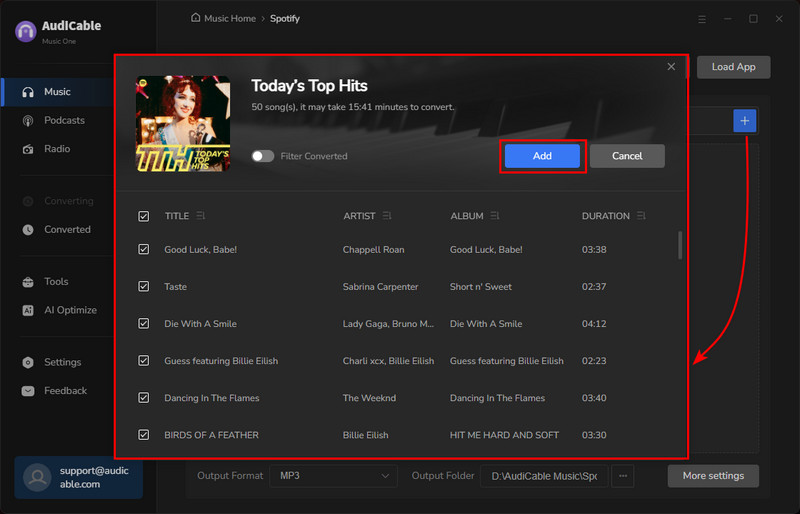Click the AudiCable logo icon
Screen dimensions: 800x514
(x=26, y=31)
